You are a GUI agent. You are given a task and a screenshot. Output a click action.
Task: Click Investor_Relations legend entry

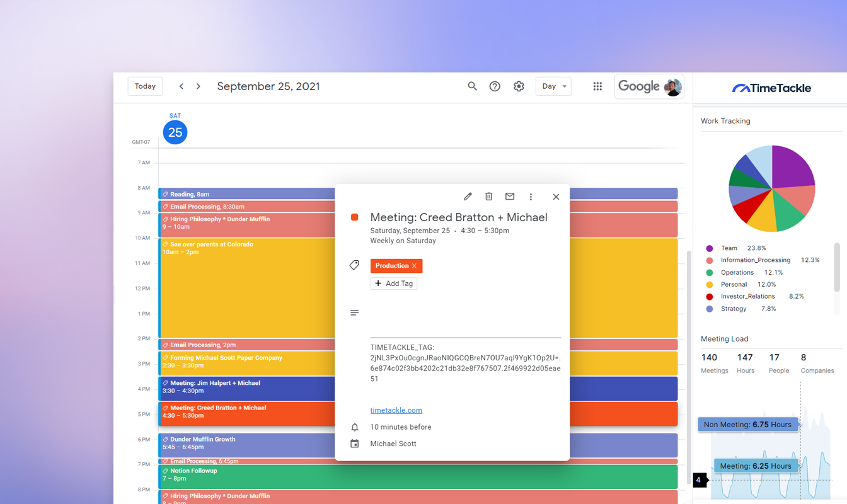(x=755, y=296)
